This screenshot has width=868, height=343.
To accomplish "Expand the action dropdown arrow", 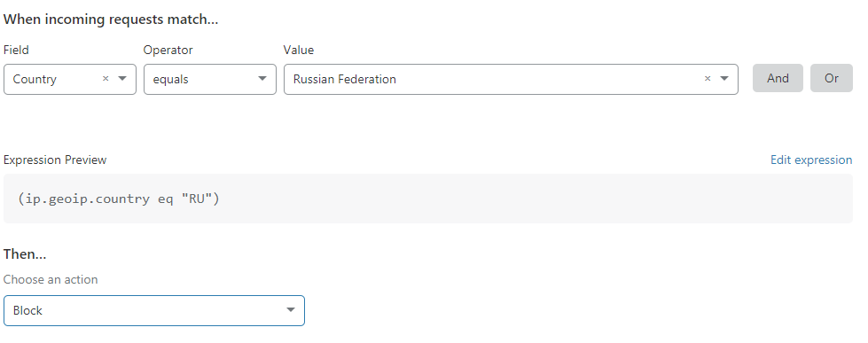I will 291,310.
